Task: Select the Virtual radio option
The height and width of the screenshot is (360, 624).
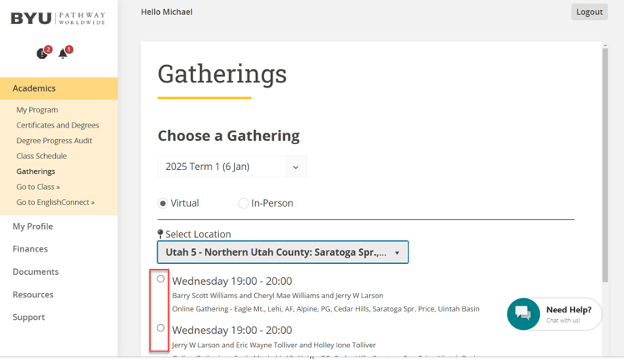Action: click(x=162, y=203)
